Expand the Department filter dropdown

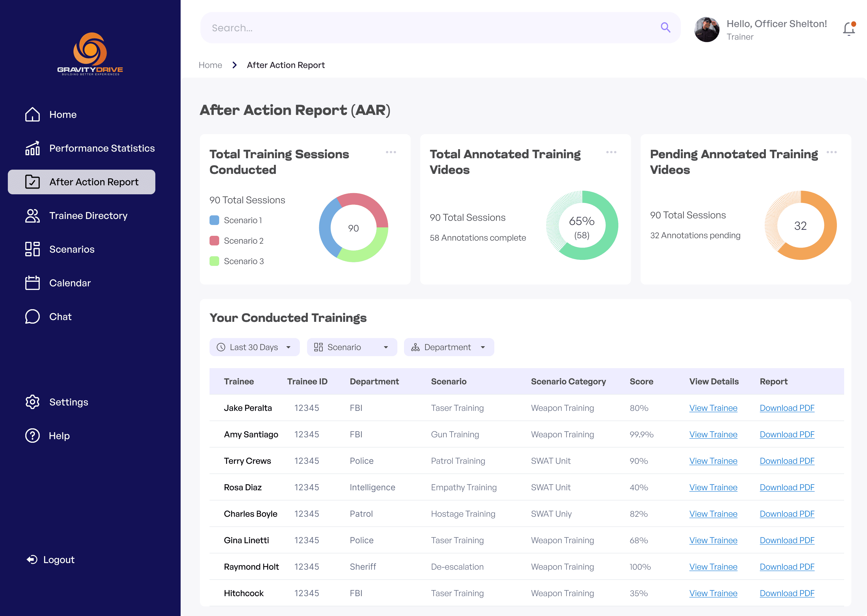click(x=449, y=347)
